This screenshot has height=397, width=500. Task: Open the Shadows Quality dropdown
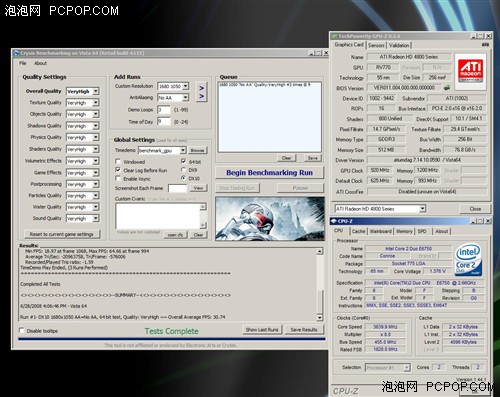(x=96, y=126)
